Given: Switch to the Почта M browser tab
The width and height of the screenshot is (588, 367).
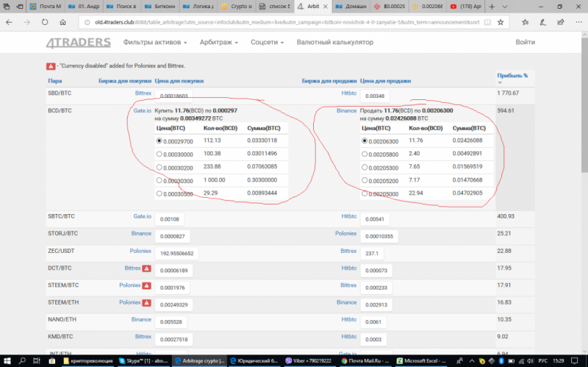Looking at the screenshot, I should click(46, 7).
